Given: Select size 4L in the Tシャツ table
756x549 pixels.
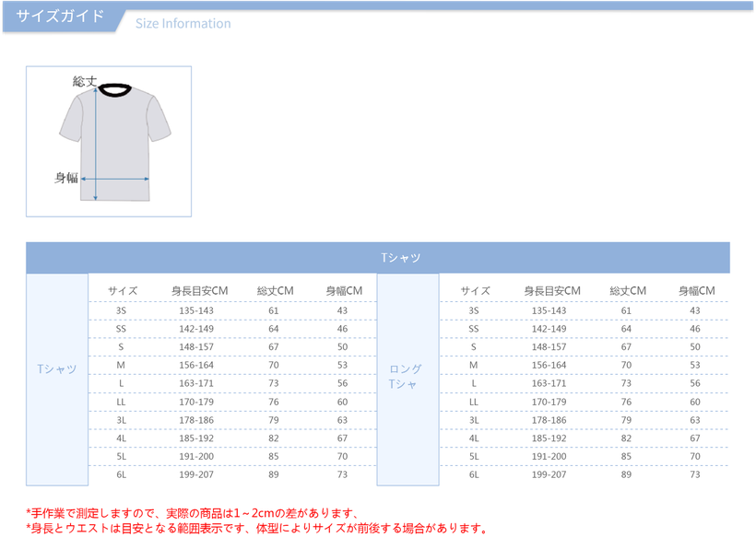Looking at the screenshot, I should (x=121, y=438).
